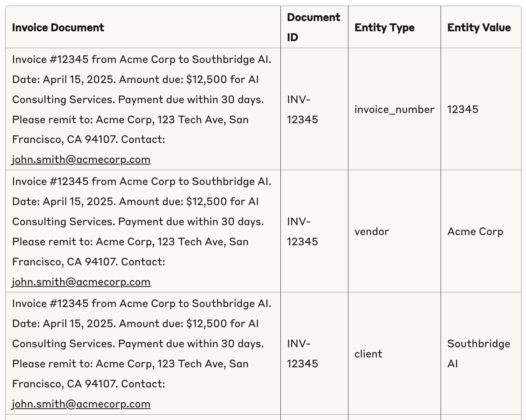Click the Entity Type column header
The image size is (526, 420).
tap(384, 28)
